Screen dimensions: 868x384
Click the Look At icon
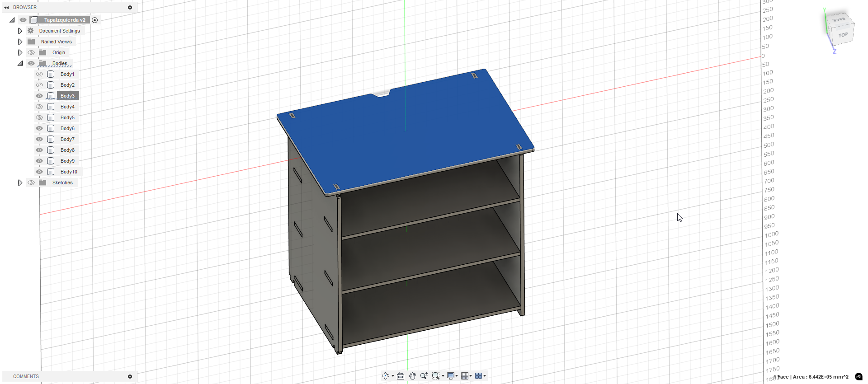coord(401,376)
